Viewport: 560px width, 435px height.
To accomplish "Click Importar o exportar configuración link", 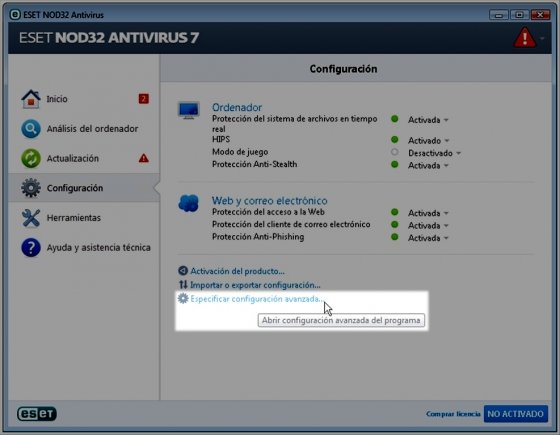I will (255, 285).
